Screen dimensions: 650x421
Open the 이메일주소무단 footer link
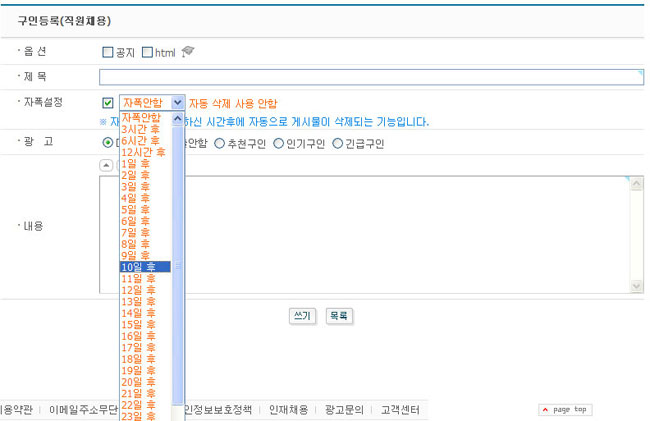tap(83, 410)
